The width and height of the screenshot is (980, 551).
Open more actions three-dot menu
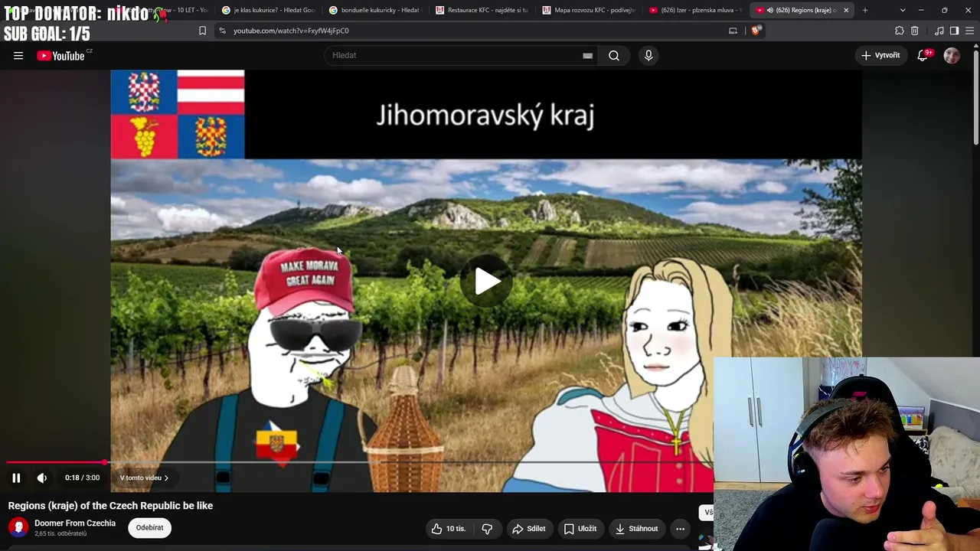tap(680, 528)
